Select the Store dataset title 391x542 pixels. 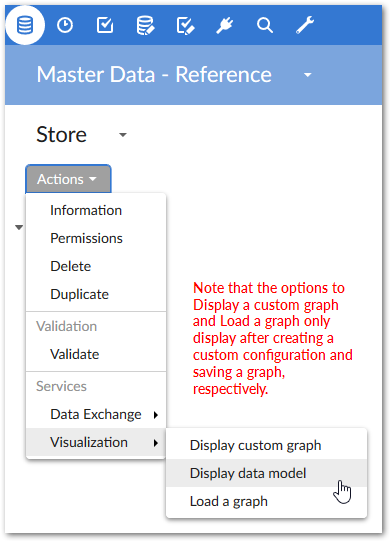click(x=62, y=134)
